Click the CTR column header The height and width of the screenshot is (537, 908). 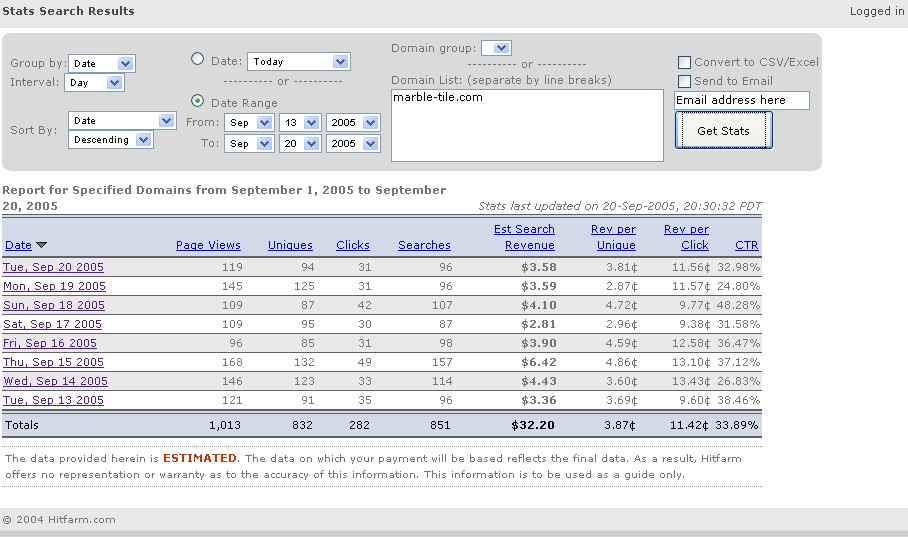click(x=746, y=245)
